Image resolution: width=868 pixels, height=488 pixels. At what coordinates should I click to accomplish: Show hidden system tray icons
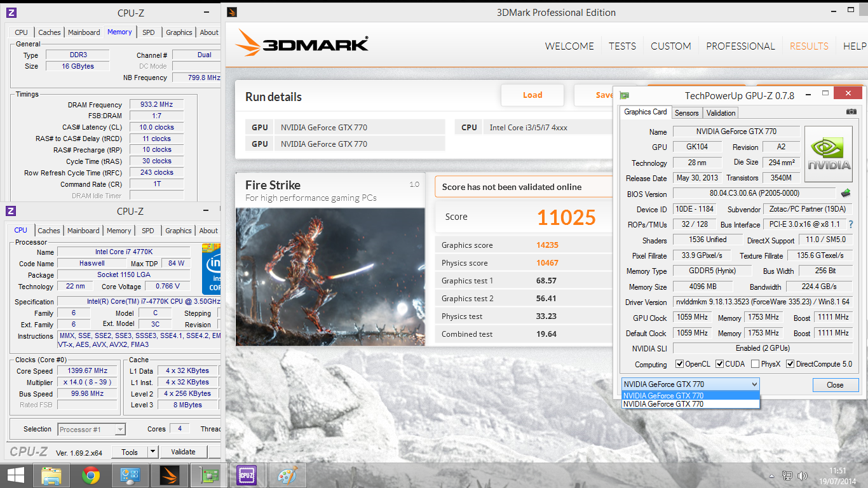point(773,475)
